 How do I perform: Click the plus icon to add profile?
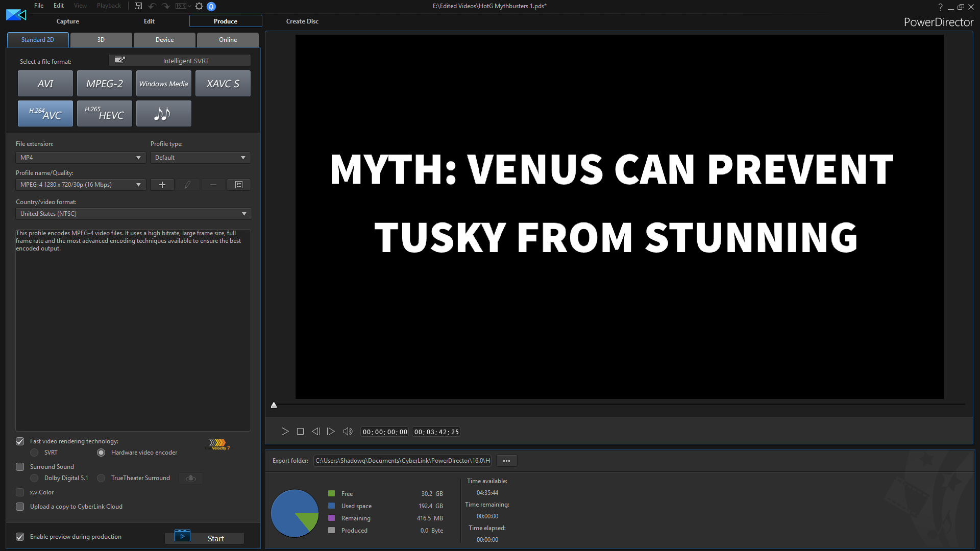pos(162,185)
